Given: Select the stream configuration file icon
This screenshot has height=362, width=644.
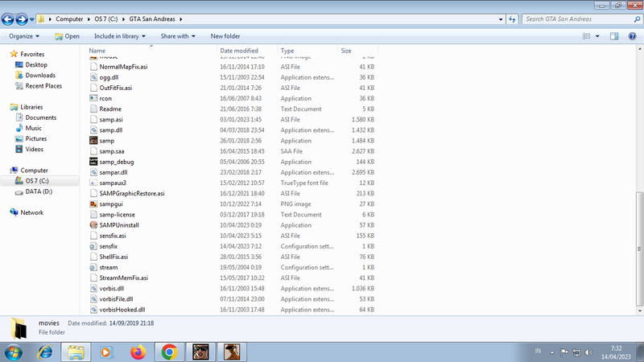Looking at the screenshot, I should coord(93,268).
